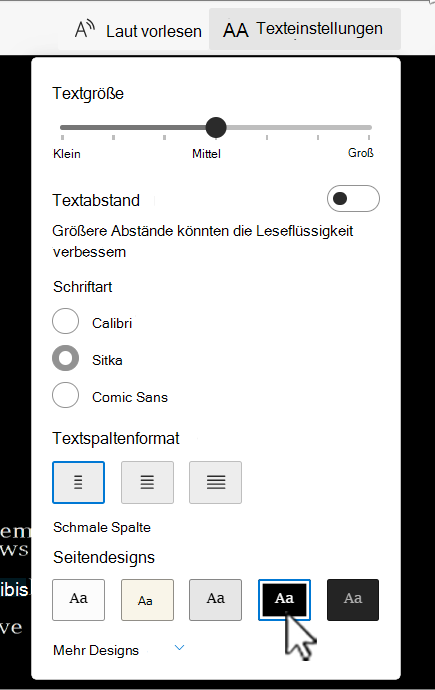The height and width of the screenshot is (690, 435).
Task: Choose the narrow column format icon
Action: coord(78,482)
